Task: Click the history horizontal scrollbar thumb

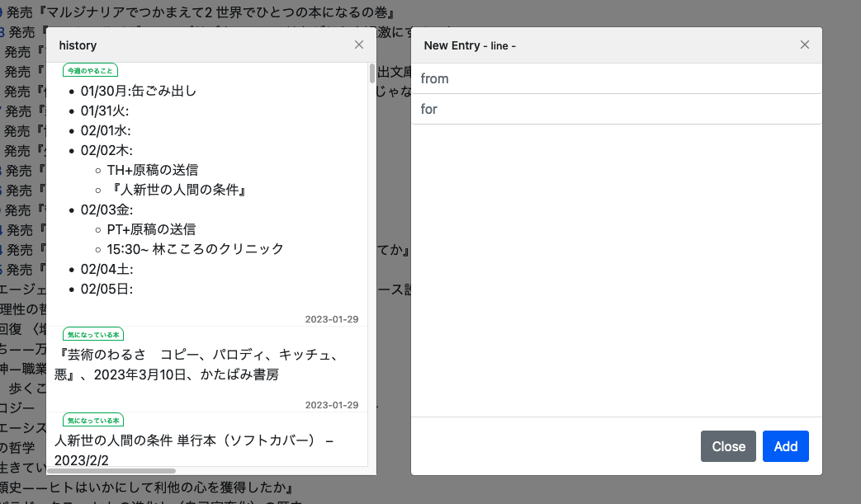Action: click(111, 470)
